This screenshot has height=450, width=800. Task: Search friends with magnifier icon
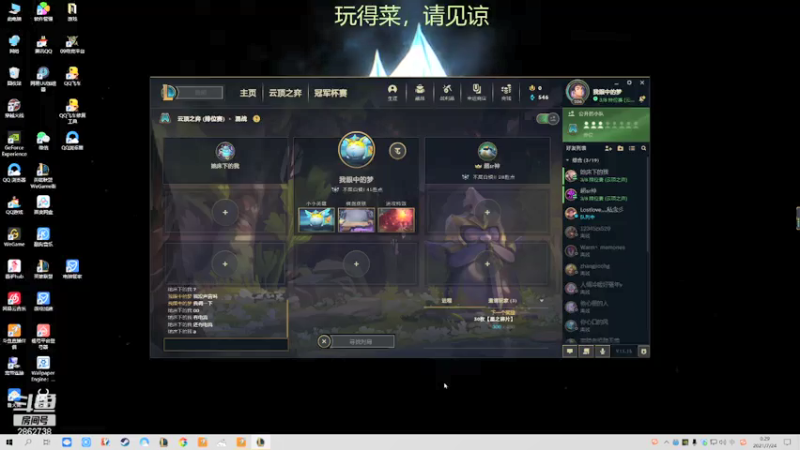(643, 148)
